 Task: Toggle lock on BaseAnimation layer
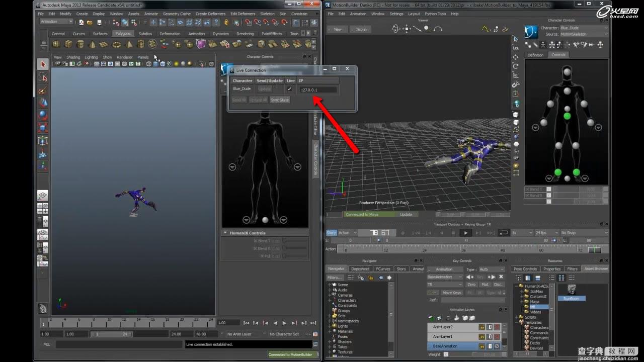click(x=481, y=346)
